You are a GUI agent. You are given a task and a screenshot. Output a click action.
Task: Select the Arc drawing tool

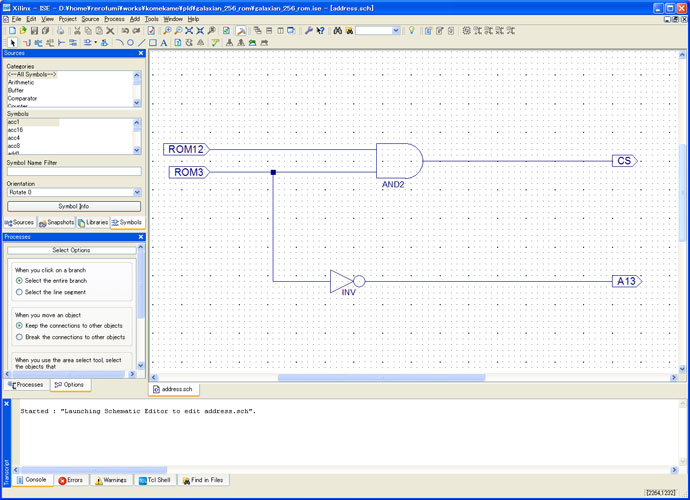click(119, 43)
